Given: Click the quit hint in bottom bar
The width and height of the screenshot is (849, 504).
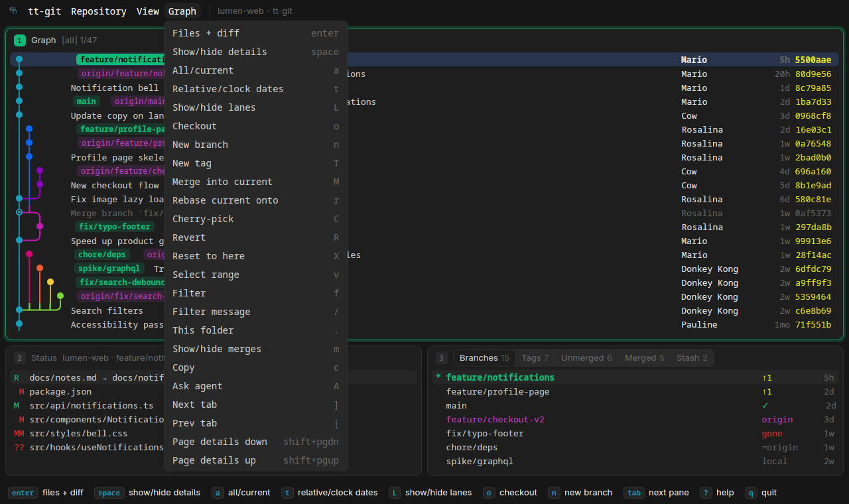Looking at the screenshot, I should pos(761,493).
